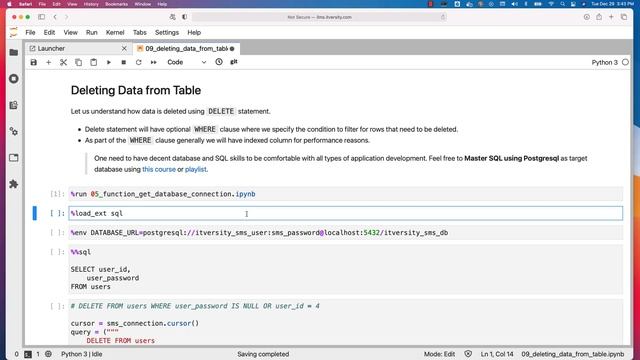Open the JupyterLab File menu

pos(30,33)
